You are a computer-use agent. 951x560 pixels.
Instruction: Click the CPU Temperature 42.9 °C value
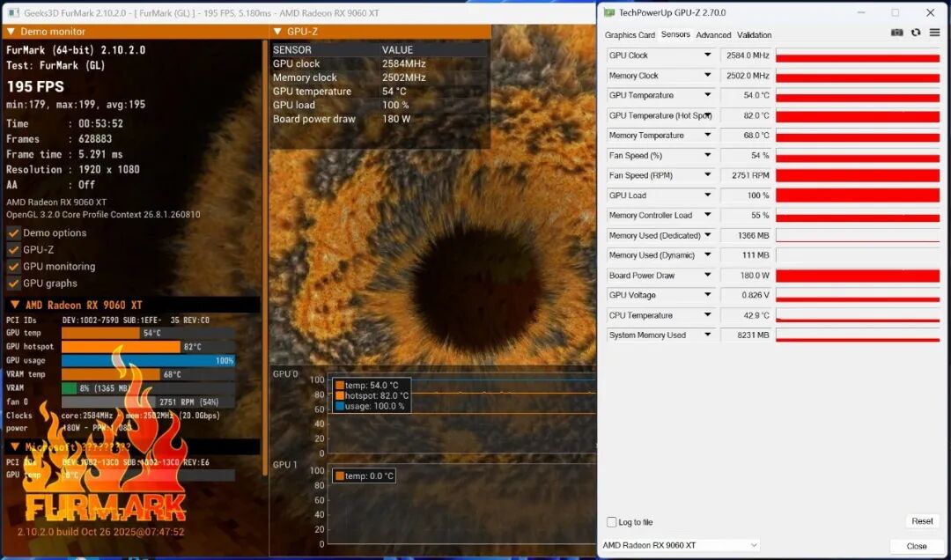tap(746, 315)
